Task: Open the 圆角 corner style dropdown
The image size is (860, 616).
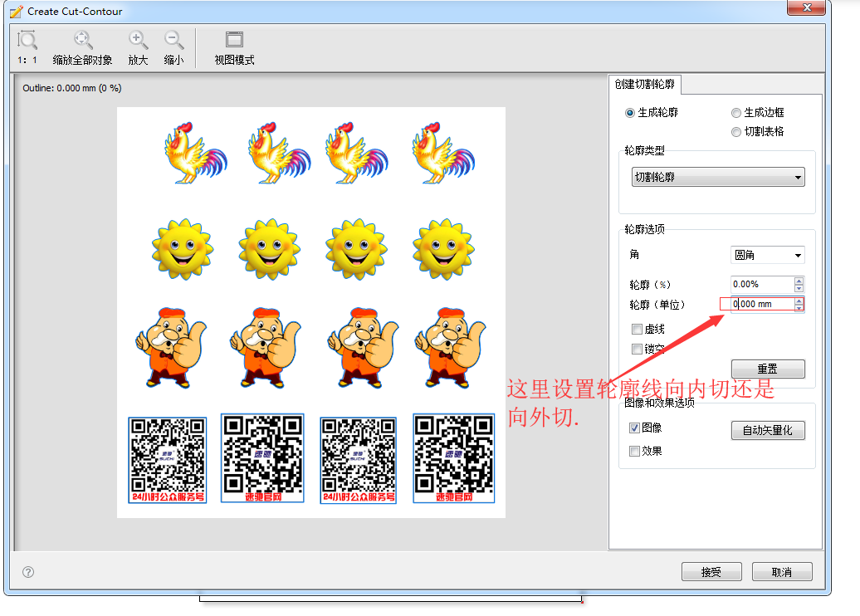Action: tap(767, 255)
